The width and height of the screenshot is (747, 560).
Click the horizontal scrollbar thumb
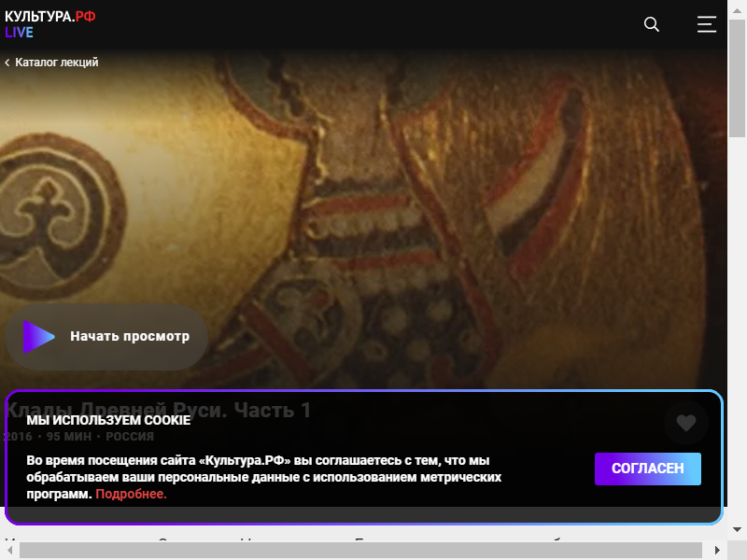[360, 550]
